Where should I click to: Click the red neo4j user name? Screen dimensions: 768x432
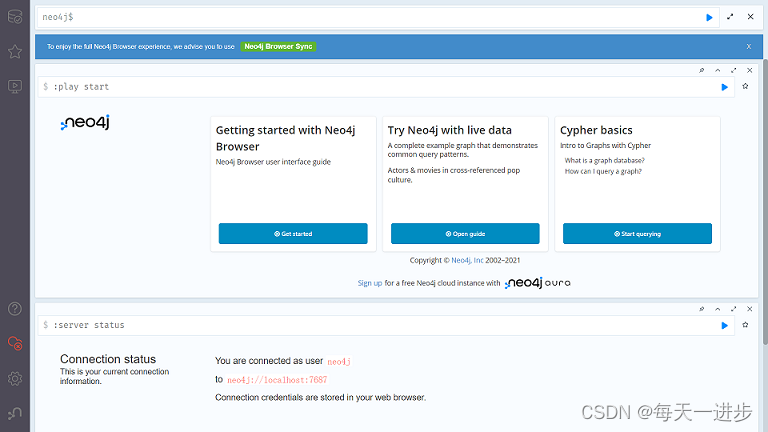[x=339, y=361]
